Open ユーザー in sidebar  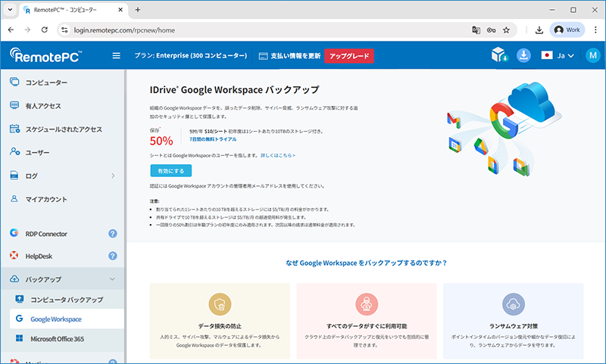[37, 152]
